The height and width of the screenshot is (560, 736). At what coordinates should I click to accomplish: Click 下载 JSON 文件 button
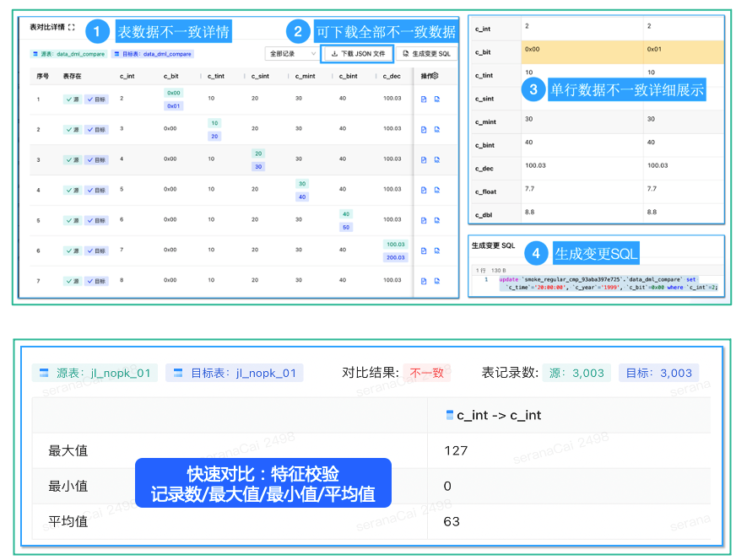point(357,54)
